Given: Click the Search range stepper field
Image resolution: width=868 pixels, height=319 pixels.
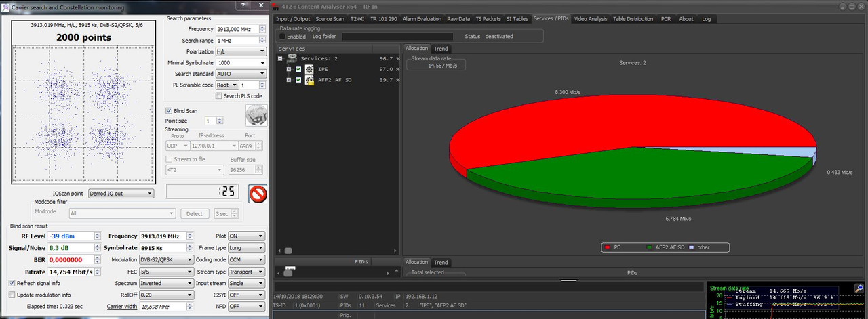Looking at the screenshot, I should coord(240,41).
